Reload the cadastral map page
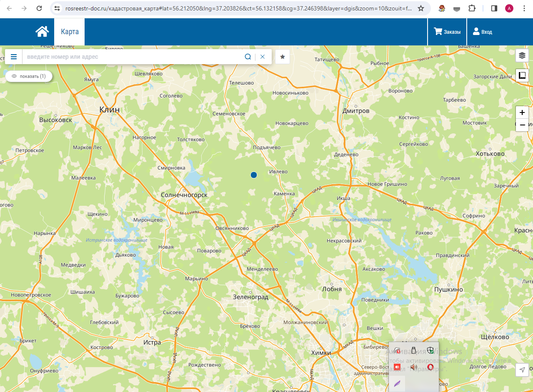Image resolution: width=533 pixels, height=392 pixels. 39,8
